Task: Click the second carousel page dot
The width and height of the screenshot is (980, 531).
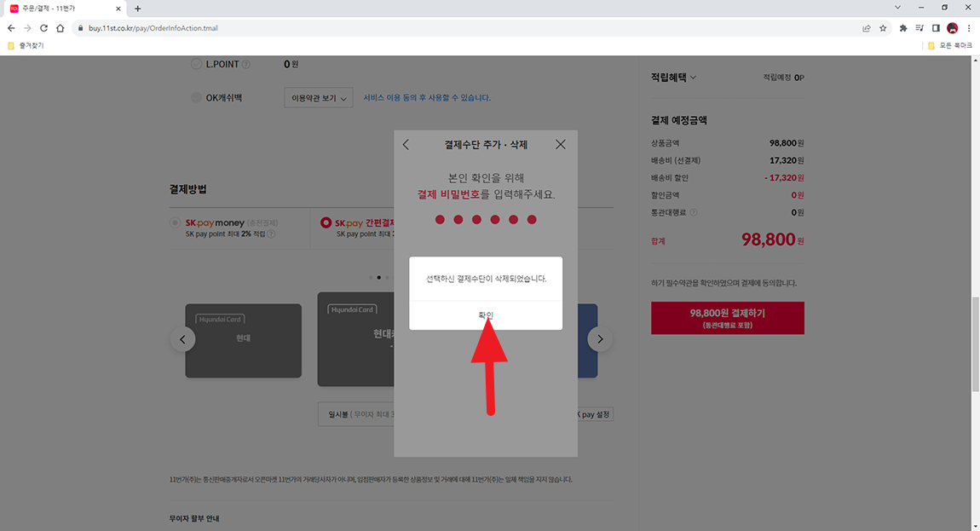Action: pos(378,277)
